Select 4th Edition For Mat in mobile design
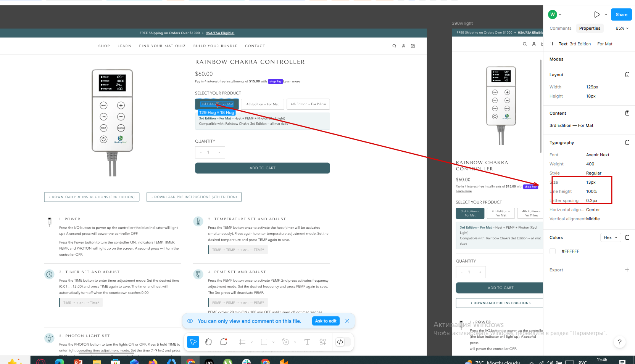635x364 pixels. coord(501,213)
